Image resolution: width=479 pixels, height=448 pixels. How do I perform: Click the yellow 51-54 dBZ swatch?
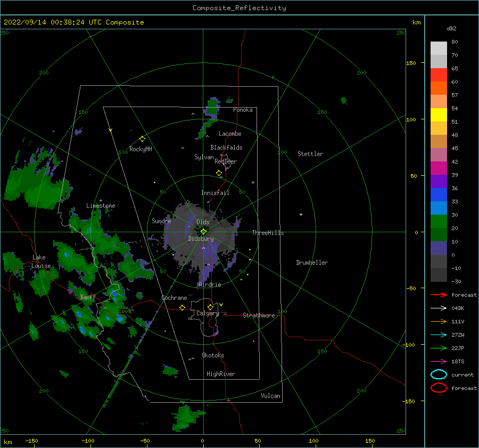(439, 115)
